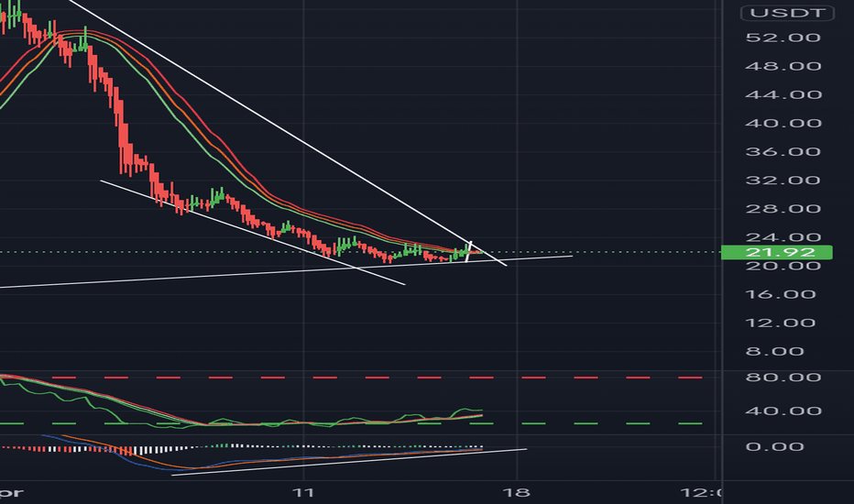Viewport: 854px width, 504px height.
Task: Click the 11 date label on time axis
Action: click(x=303, y=493)
